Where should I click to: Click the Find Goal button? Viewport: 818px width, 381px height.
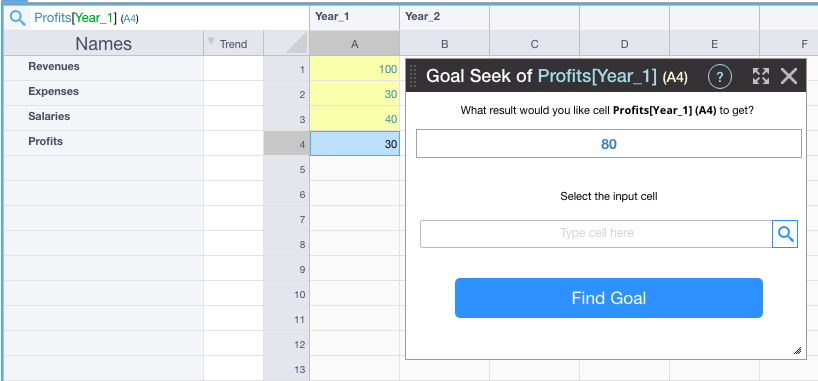click(x=609, y=298)
